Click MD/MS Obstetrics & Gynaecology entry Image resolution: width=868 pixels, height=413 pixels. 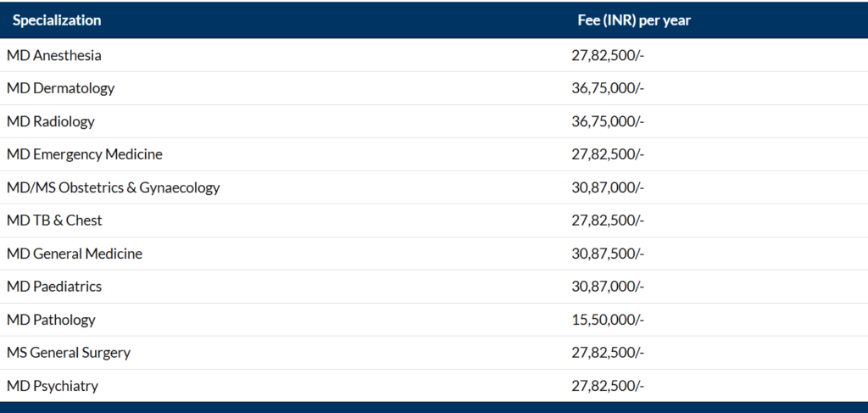(x=113, y=187)
